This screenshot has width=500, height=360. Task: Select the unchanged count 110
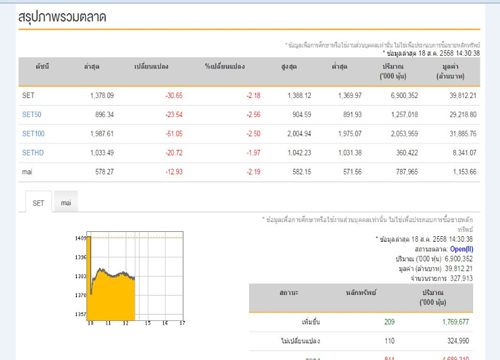(389, 341)
